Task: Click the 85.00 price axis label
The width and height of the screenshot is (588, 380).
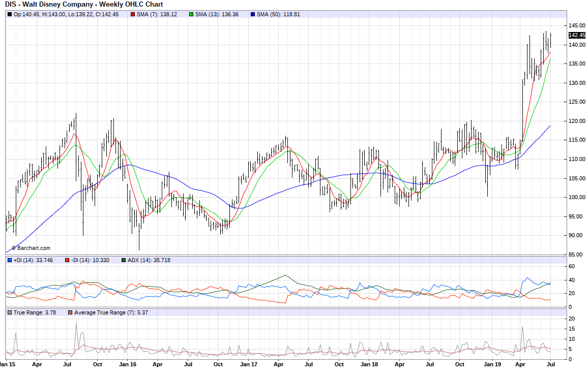Action: click(x=577, y=255)
